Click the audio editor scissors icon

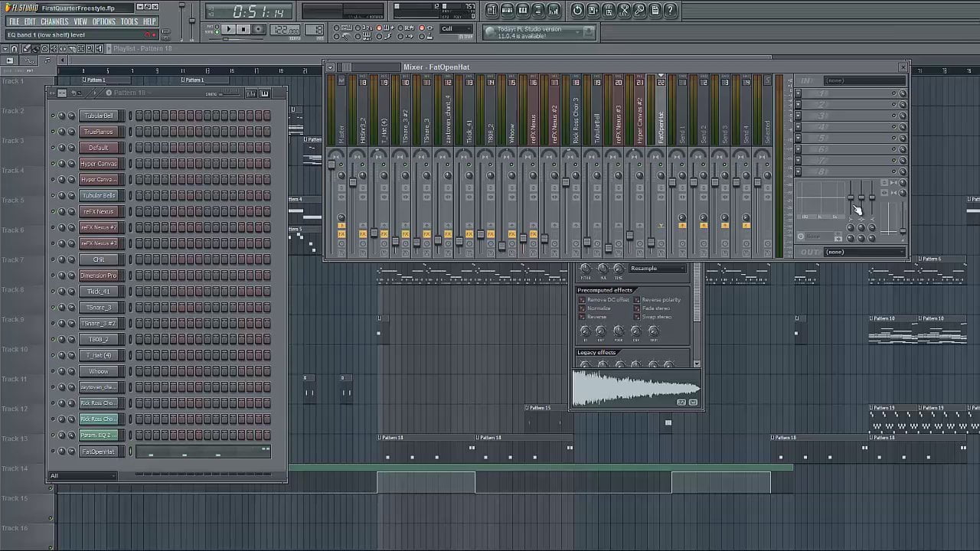point(624,10)
